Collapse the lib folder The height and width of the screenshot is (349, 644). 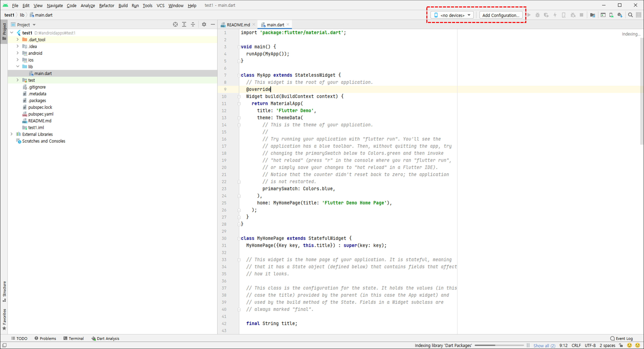[18, 66]
